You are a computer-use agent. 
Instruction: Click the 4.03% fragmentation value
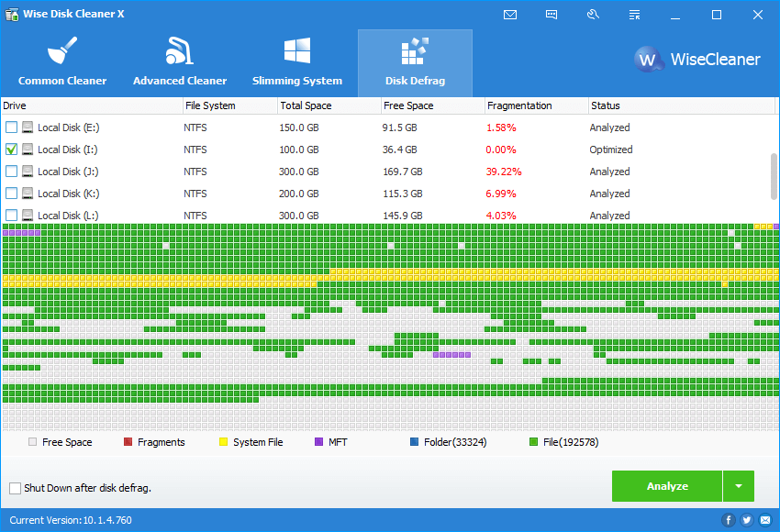point(501,216)
